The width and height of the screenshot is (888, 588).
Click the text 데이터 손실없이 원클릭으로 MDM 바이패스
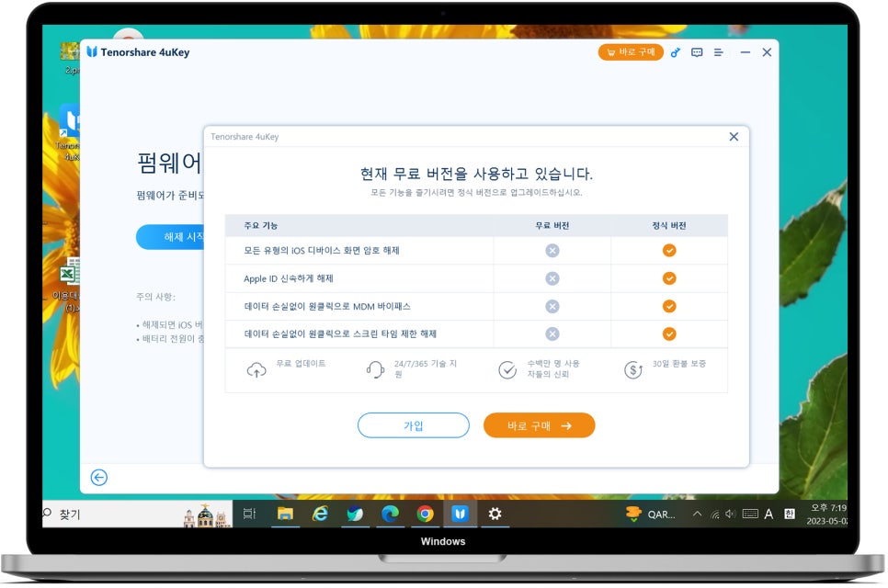pyautogui.click(x=327, y=306)
